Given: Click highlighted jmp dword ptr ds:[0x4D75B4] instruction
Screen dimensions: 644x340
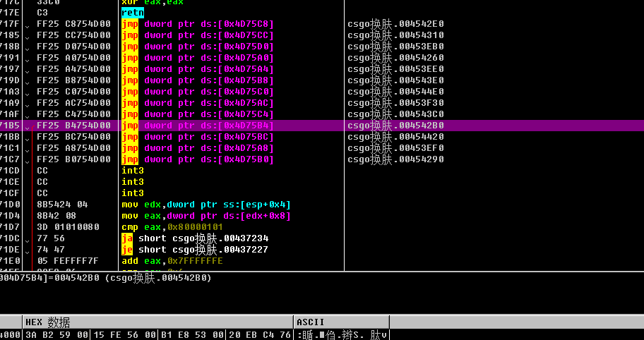Looking at the screenshot, I should pos(198,126).
